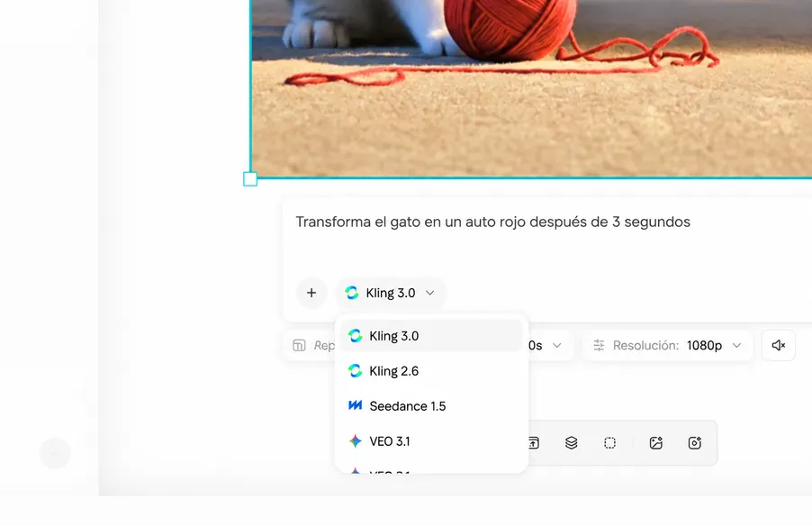Image resolution: width=812 pixels, height=526 pixels.
Task: Toggle the muted audio speaker button
Action: click(779, 345)
